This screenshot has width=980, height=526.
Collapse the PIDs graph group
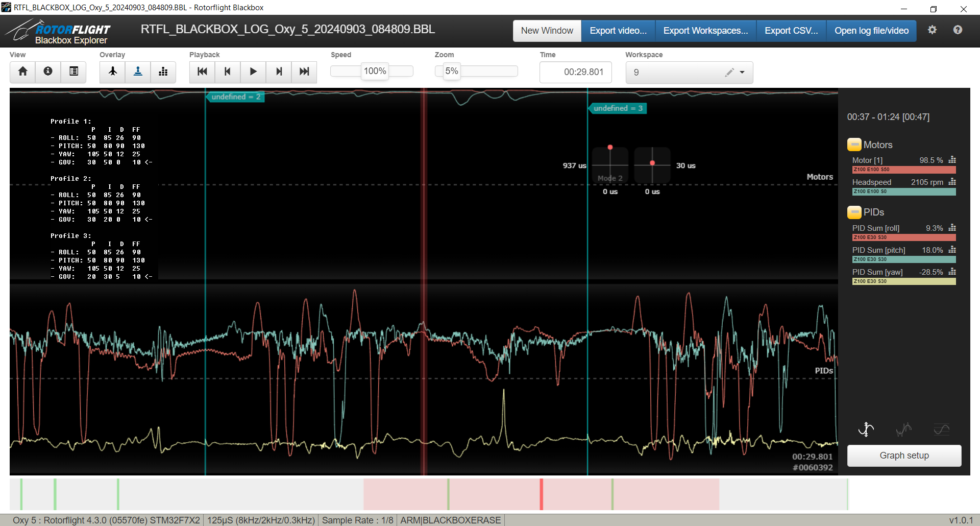[x=854, y=212]
